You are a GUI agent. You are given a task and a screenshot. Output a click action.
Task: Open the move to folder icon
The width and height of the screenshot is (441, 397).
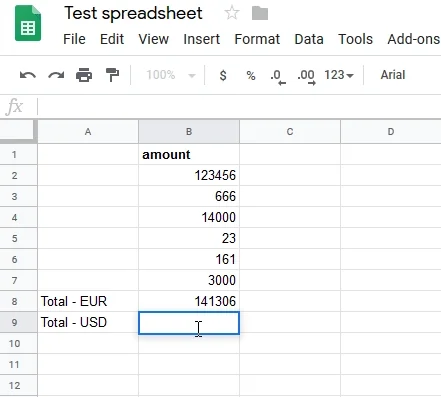pyautogui.click(x=260, y=14)
